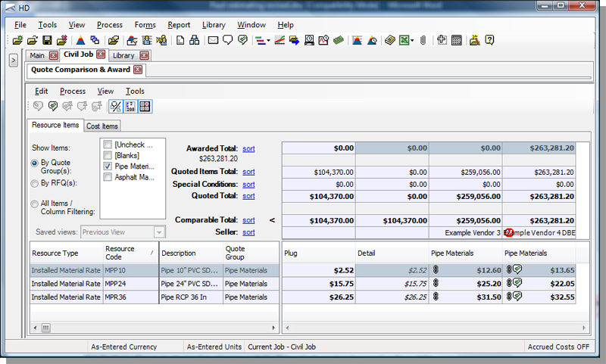Screen dimensions: 606x364
Task: Open the Saved views dropdown
Action: [159, 232]
